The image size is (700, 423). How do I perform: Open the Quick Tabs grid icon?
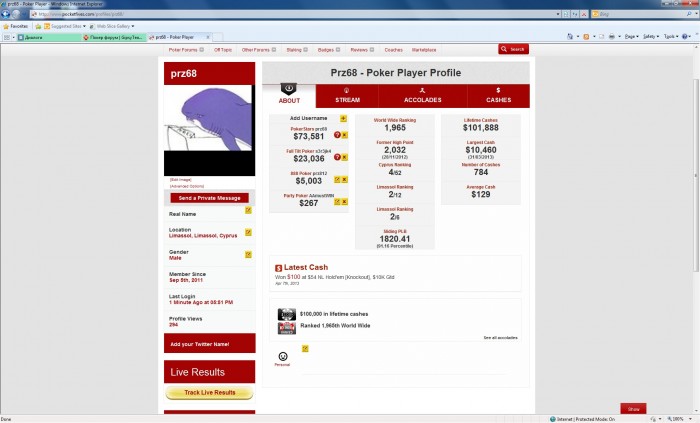click(x=7, y=37)
